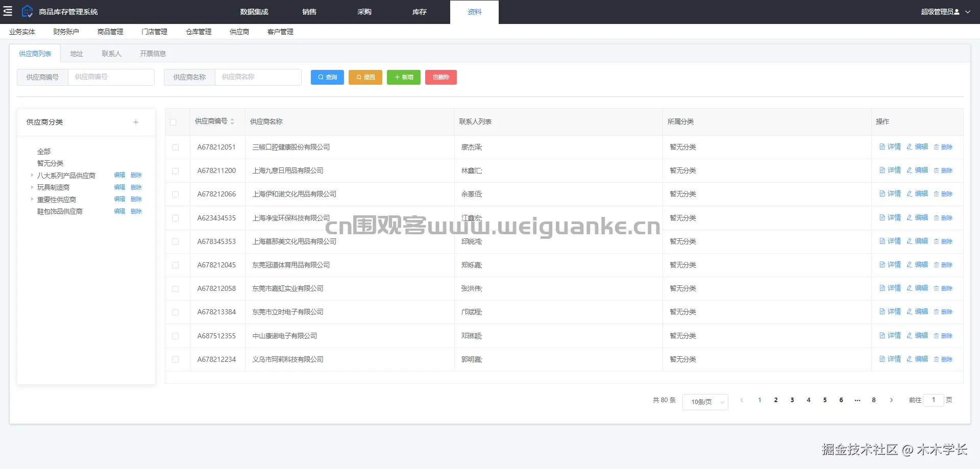
Task: Go to previous page arrow in pagination
Action: [x=742, y=400]
